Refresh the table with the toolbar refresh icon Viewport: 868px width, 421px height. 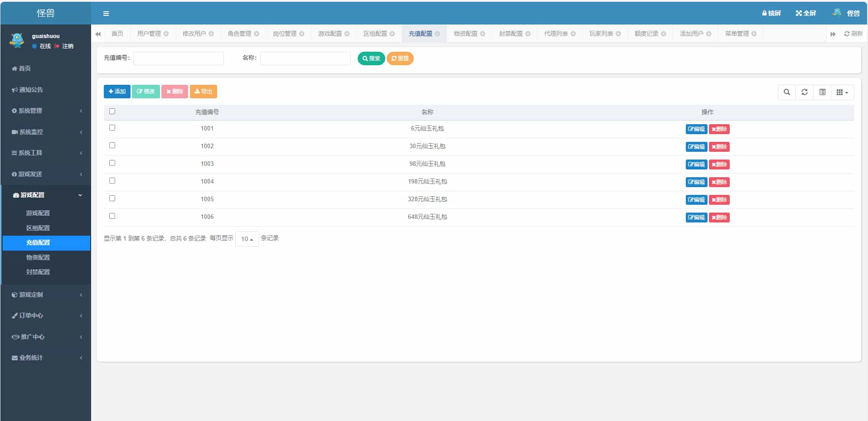tap(805, 92)
